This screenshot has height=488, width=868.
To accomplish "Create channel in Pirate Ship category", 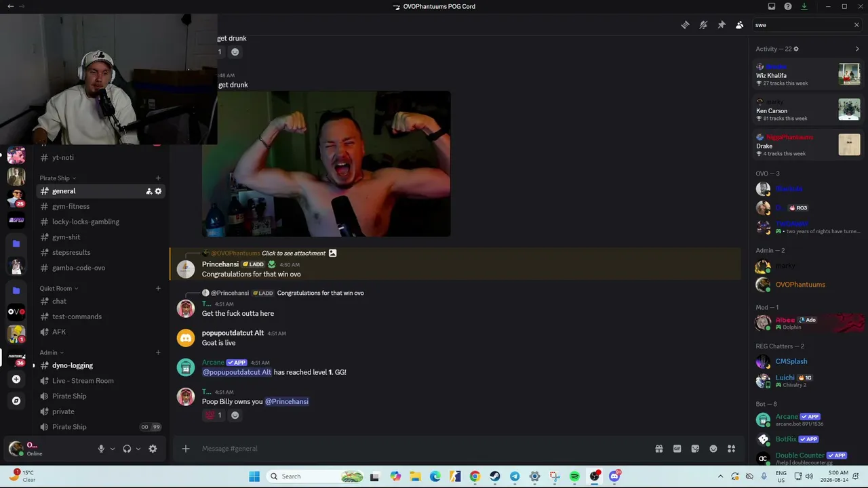I will [x=158, y=178].
